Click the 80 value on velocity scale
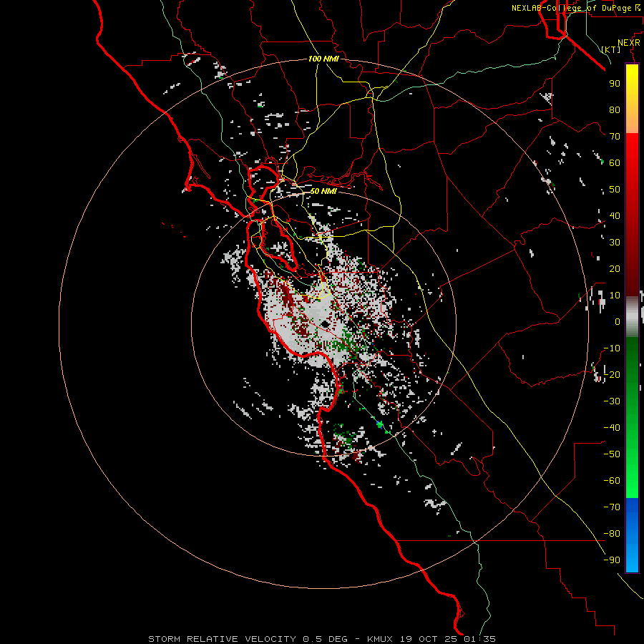Image resolution: width=644 pixels, height=644 pixels. coord(615,110)
